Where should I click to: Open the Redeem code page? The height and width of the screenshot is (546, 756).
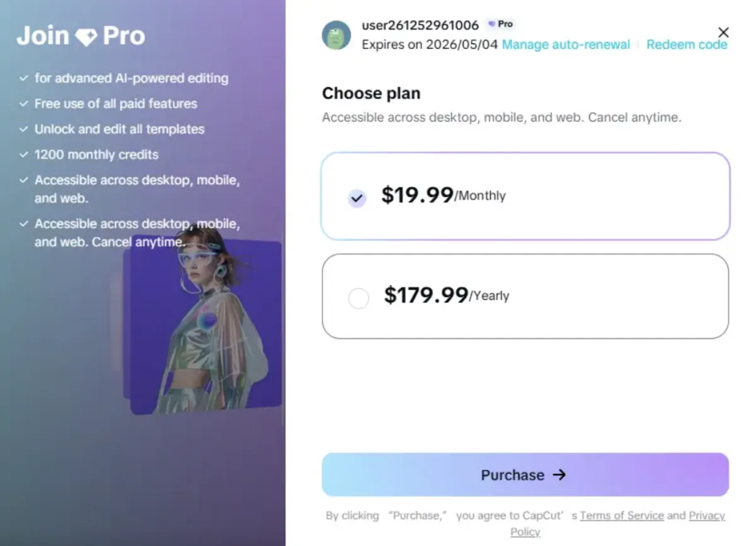(687, 44)
